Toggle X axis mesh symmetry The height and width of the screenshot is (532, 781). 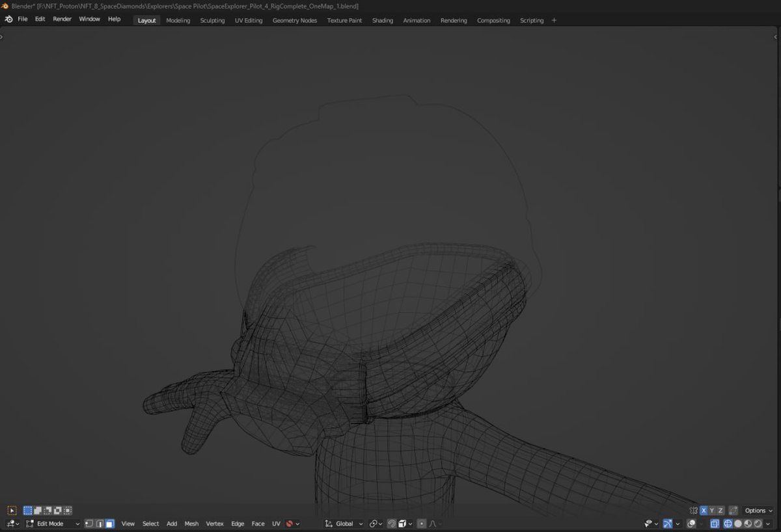tap(703, 511)
